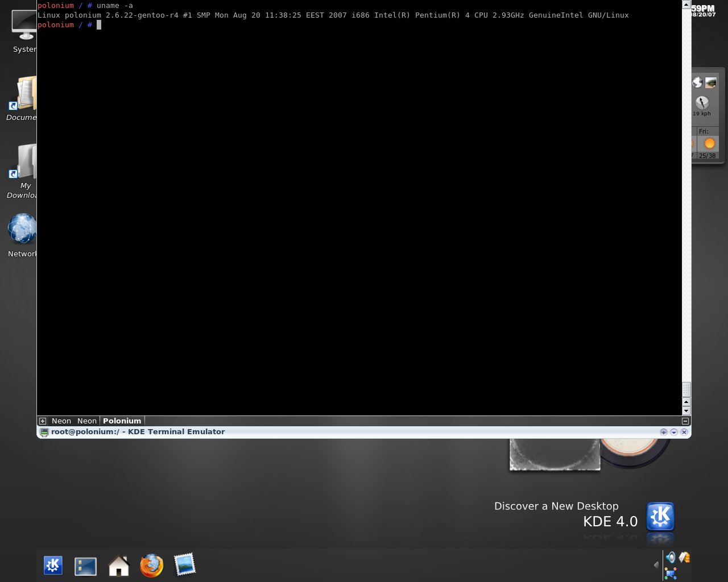Click the picture icon in the weather widget
The width and height of the screenshot is (728, 582).
[x=711, y=83]
